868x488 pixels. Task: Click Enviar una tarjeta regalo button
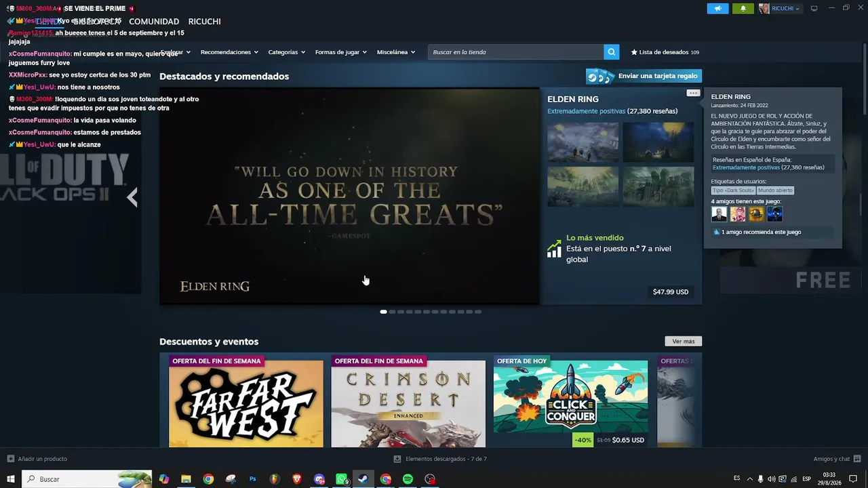(644, 76)
